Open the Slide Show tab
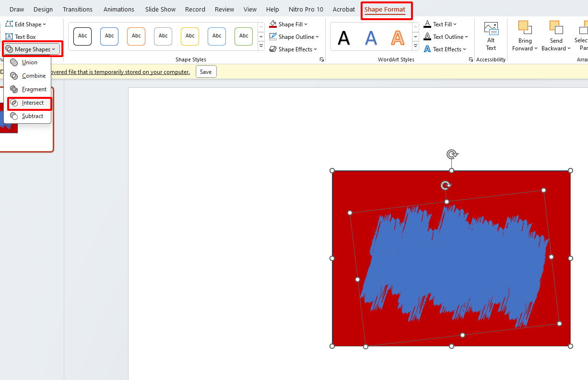This screenshot has width=588, height=380. click(161, 9)
